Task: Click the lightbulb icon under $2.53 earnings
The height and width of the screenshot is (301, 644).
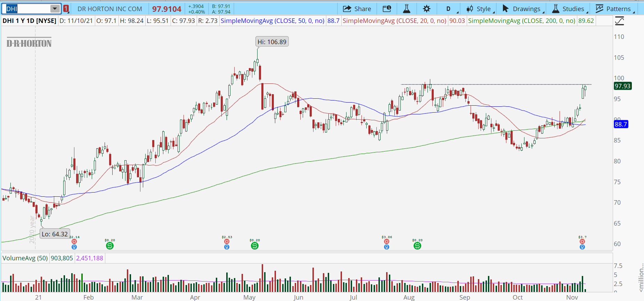Action: [x=227, y=247]
